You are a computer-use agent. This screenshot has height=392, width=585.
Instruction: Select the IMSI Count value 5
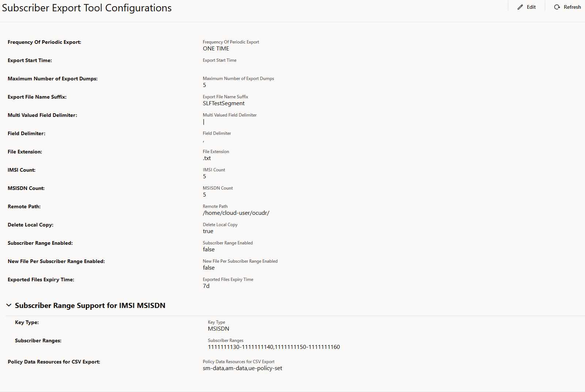pos(204,176)
